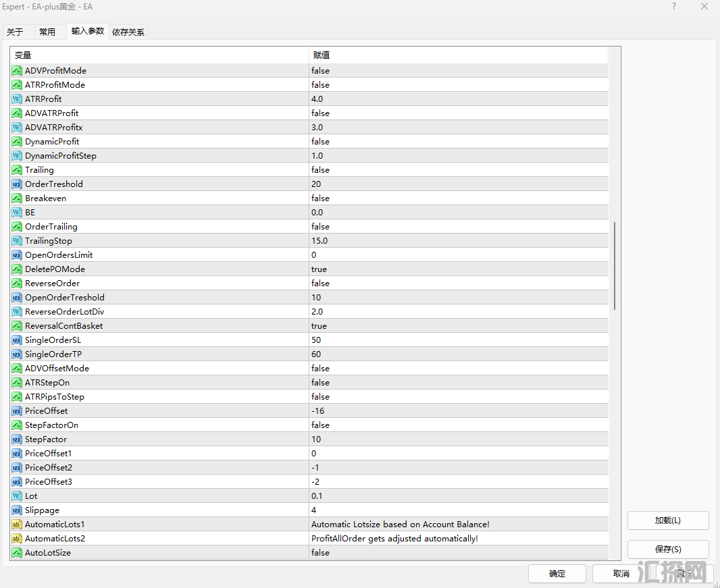Toggle the Breakeven false value
This screenshot has width=720, height=588.
click(320, 198)
